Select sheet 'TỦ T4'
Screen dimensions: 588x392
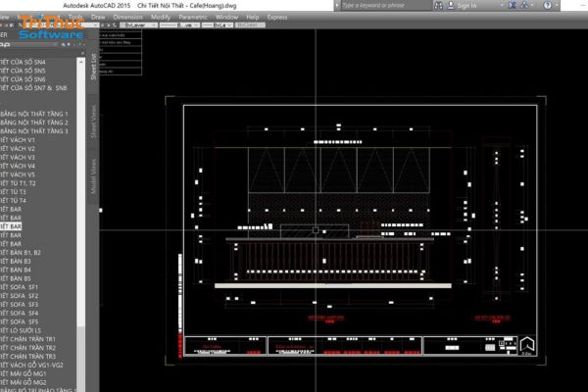(x=13, y=200)
